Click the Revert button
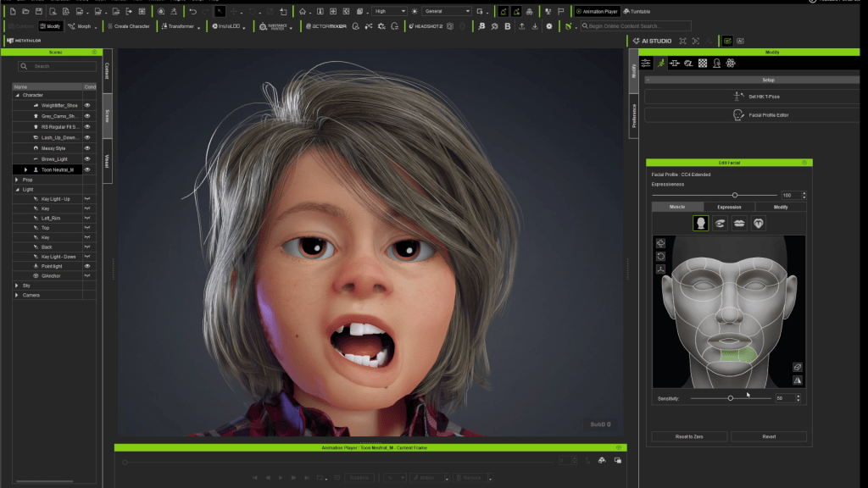 pyautogui.click(x=769, y=436)
